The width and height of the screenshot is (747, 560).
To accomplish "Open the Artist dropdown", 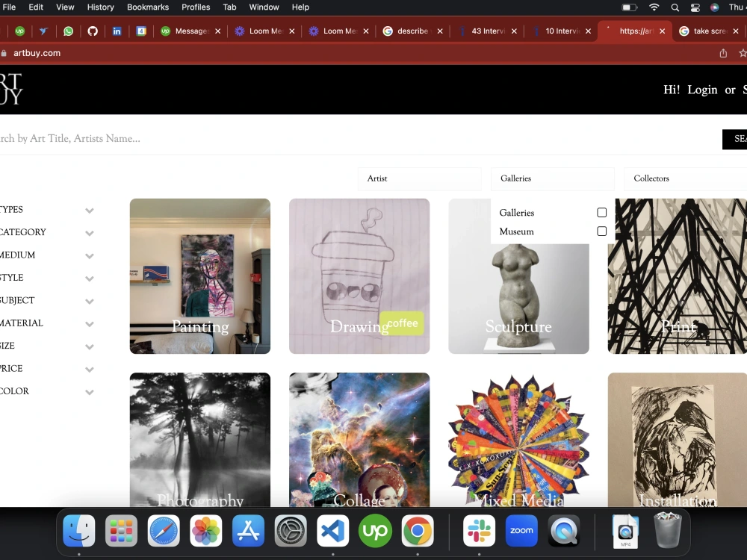I will (x=419, y=178).
